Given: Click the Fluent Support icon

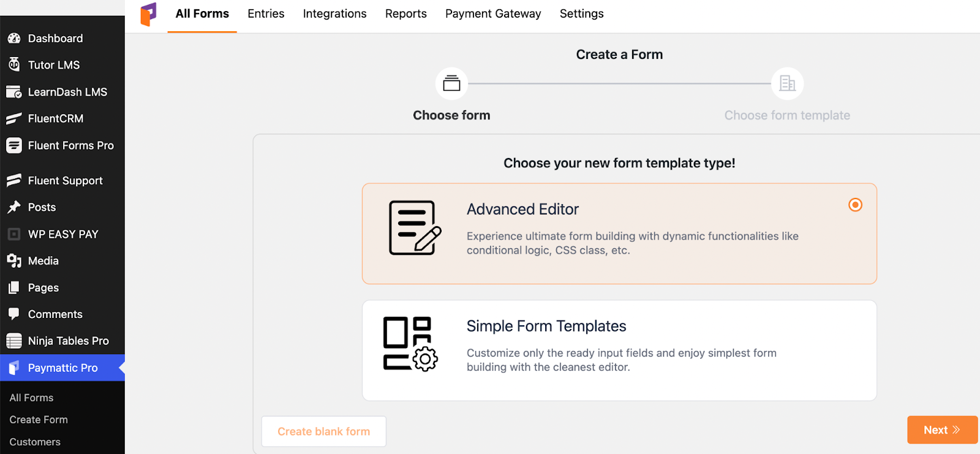Looking at the screenshot, I should tap(13, 180).
